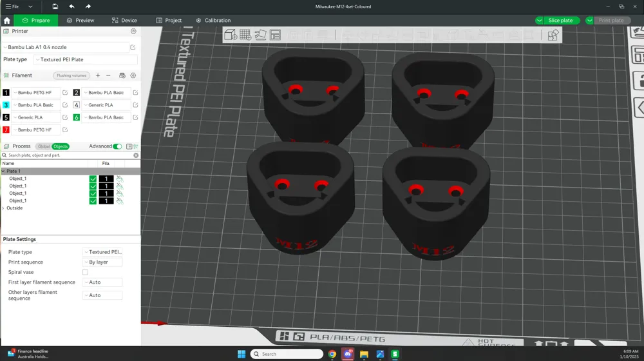Open the process settings list icon beside Advanced
644x361 pixels.
click(x=129, y=146)
